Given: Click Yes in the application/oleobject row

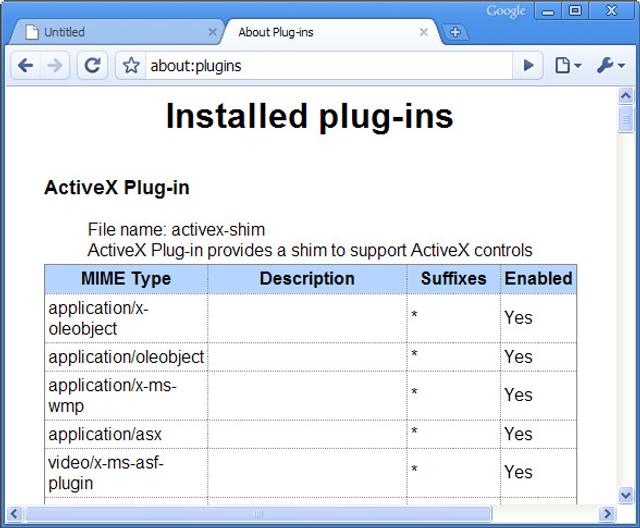Looking at the screenshot, I should 518,357.
